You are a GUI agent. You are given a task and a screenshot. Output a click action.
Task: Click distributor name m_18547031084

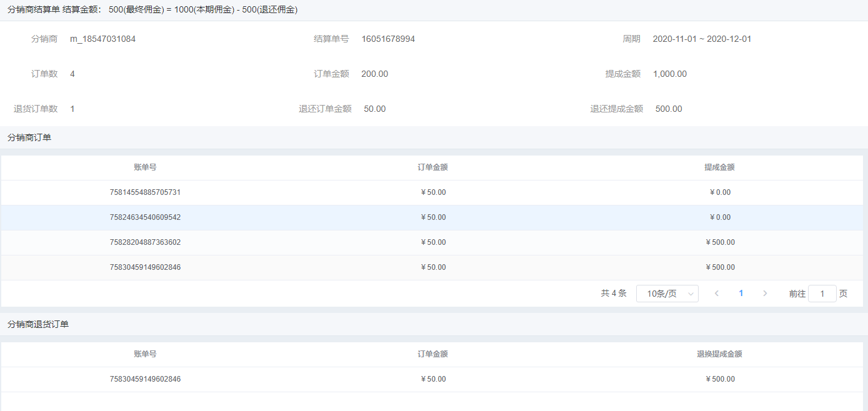(102, 39)
